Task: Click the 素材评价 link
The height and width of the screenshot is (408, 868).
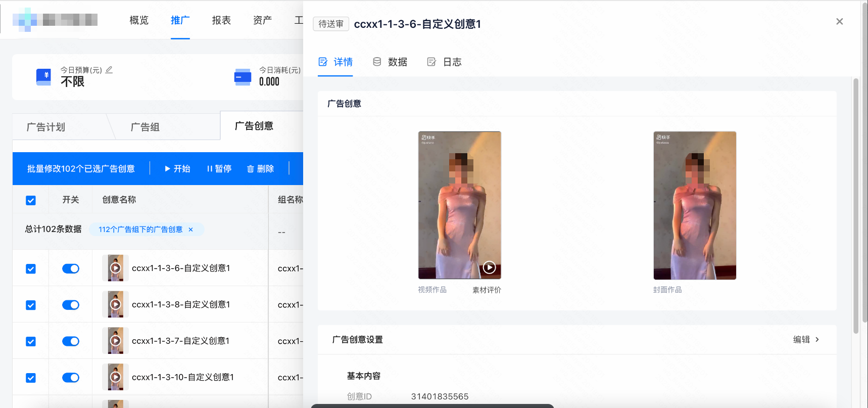Action: point(487,290)
